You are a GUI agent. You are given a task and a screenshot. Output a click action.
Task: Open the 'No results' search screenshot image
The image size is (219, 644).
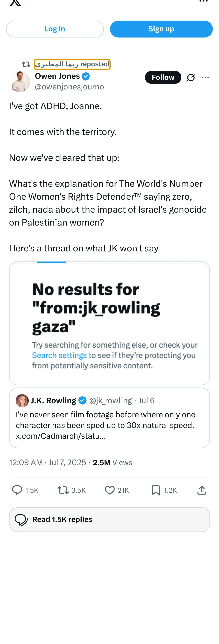click(109, 323)
